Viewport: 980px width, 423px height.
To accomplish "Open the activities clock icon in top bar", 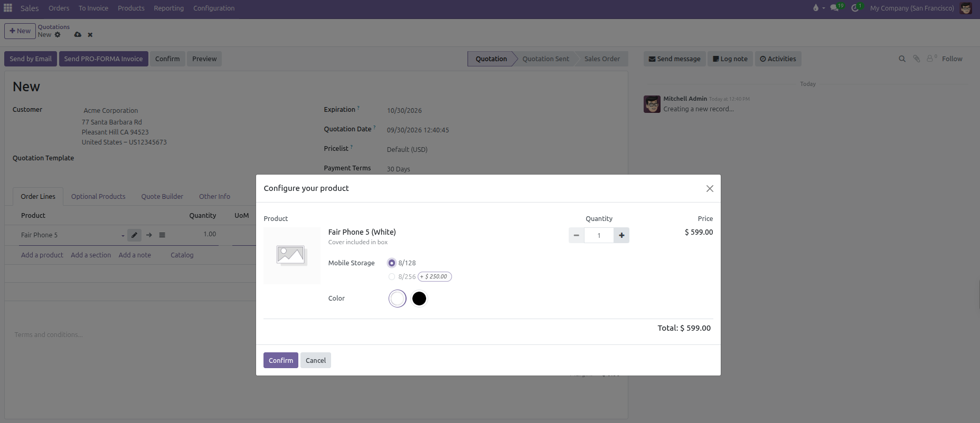I will point(855,8).
